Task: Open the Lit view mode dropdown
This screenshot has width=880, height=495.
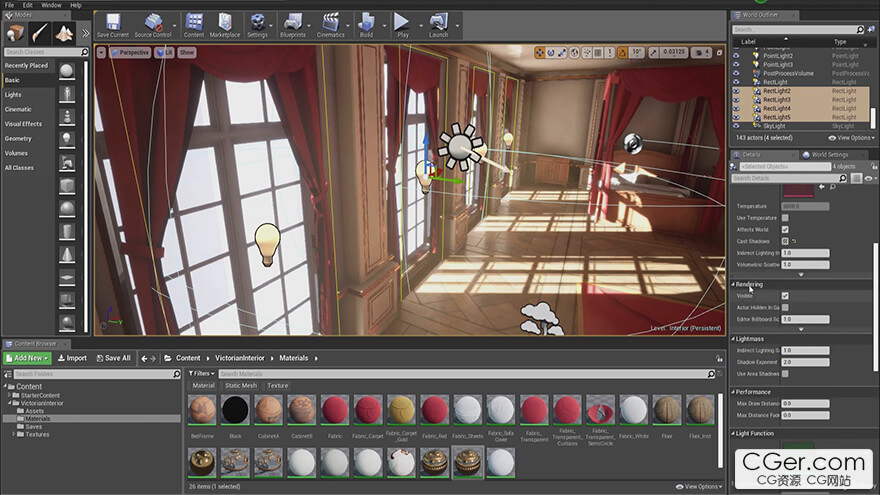Action: pos(166,52)
